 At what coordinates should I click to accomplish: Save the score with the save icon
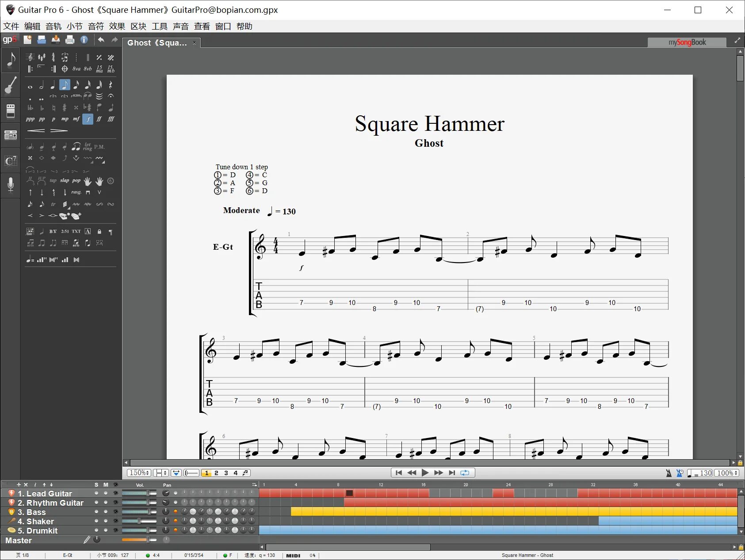(56, 40)
